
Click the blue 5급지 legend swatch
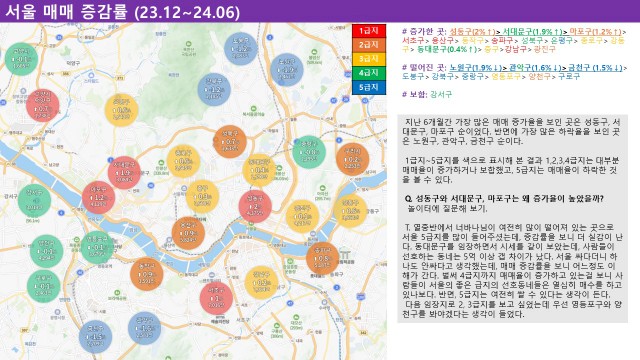tap(369, 87)
